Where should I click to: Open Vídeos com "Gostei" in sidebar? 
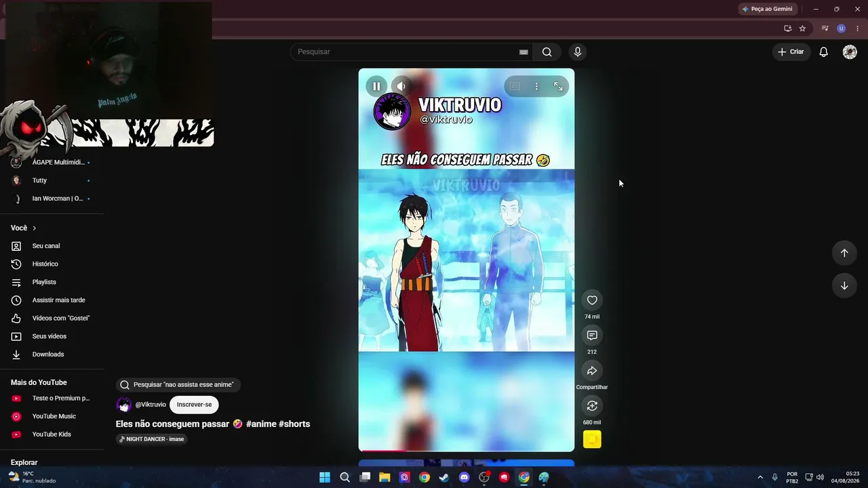pos(52,319)
